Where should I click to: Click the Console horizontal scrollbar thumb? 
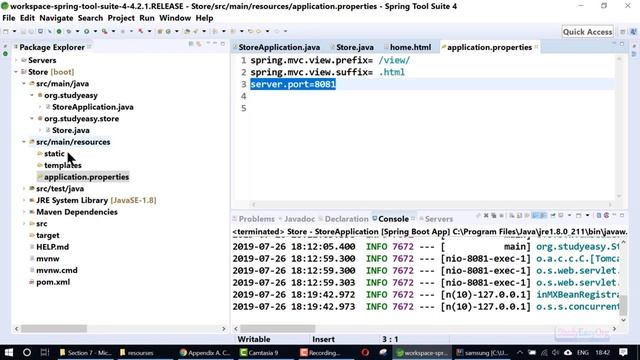pos(278,329)
